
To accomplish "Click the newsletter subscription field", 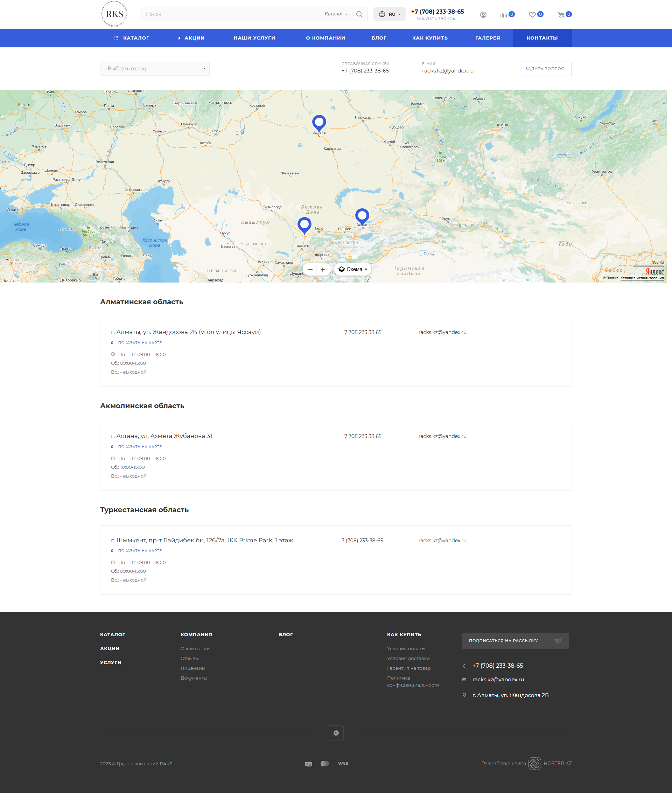I will coord(515,641).
